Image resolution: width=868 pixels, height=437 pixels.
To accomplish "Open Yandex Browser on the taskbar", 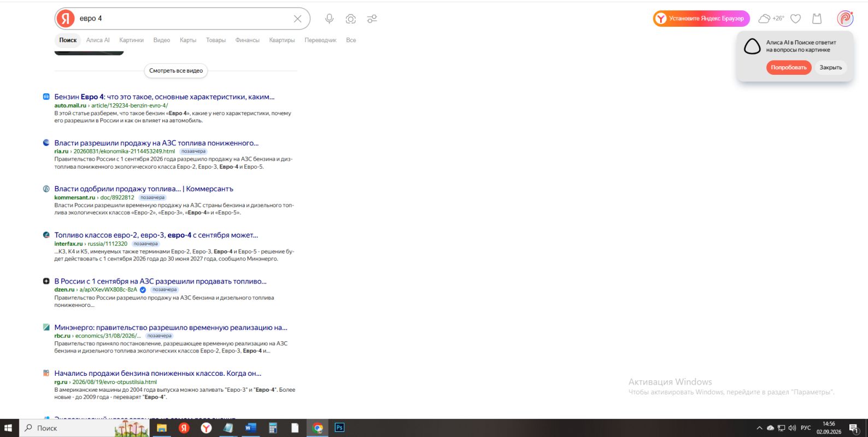I will pos(206,428).
